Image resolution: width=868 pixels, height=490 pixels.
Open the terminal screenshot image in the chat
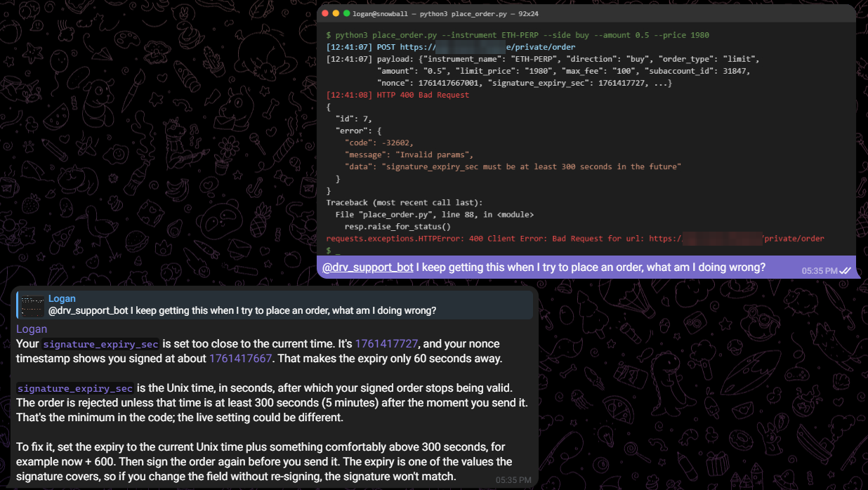(586, 131)
